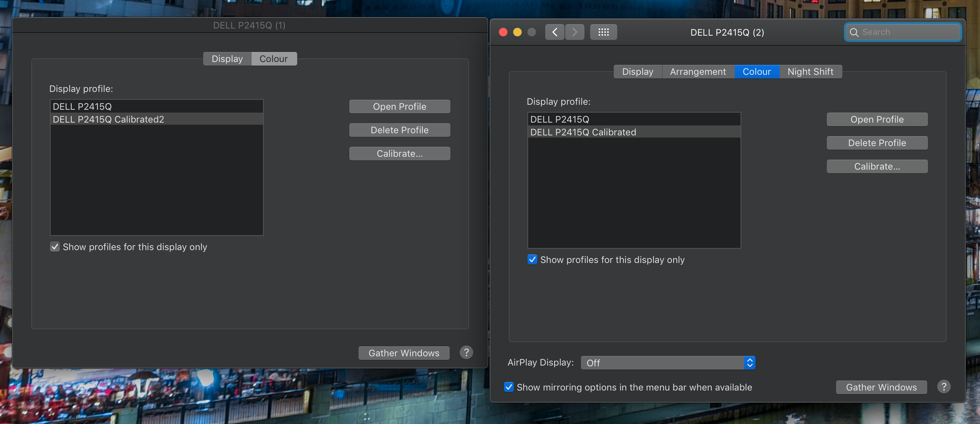The image size is (980, 424).
Task: Click the back arrow in DELL P2415Q (2) window
Action: pos(554,32)
